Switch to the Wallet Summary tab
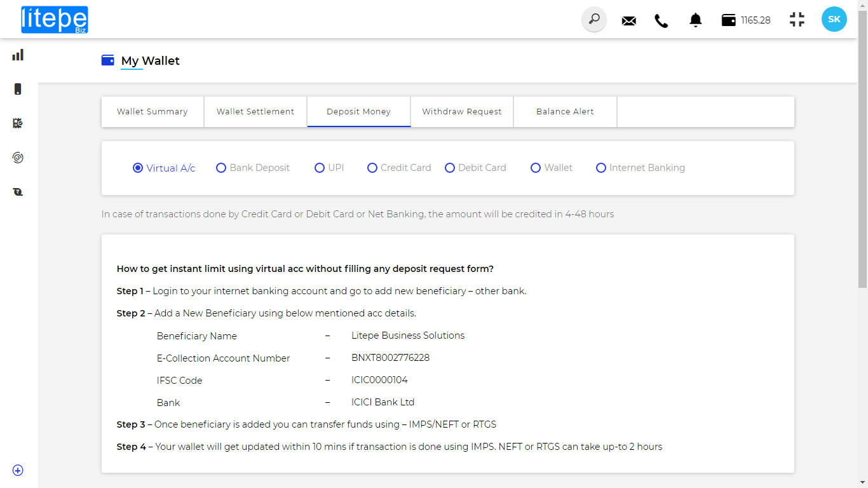868x488 pixels. [153, 112]
